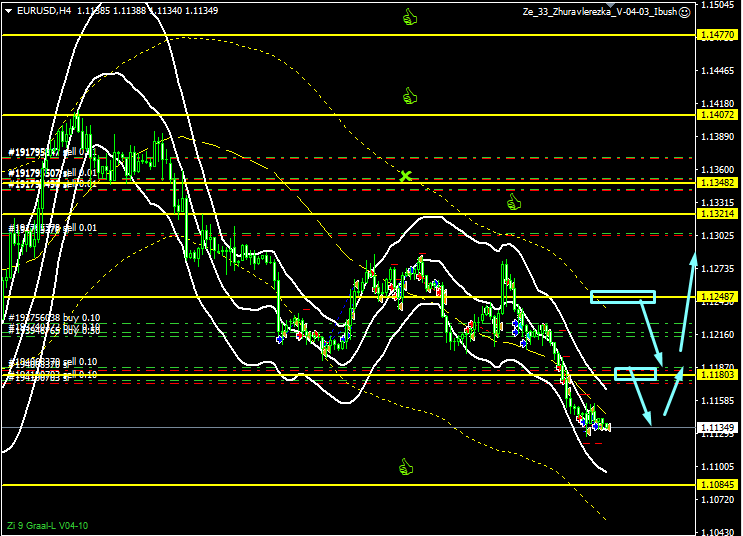743x536 pixels.
Task: Click the yellow 1.12487 price label
Action: (718, 297)
